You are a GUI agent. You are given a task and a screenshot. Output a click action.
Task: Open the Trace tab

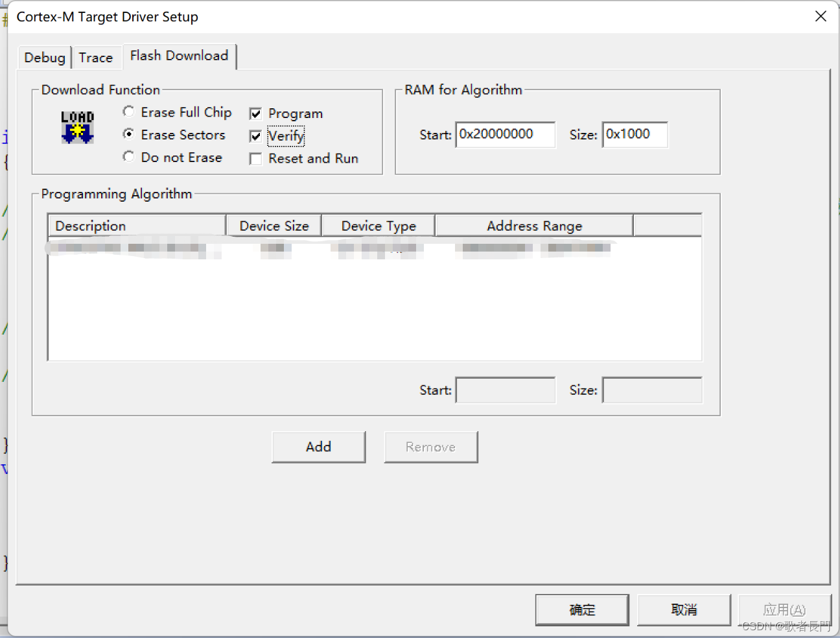96,58
